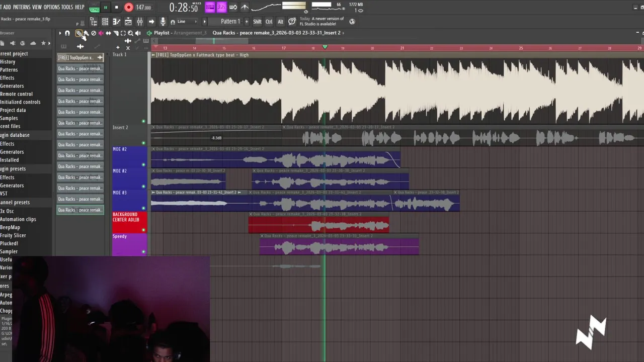Click the -8.3dB volume on Insert 2 clip
The height and width of the screenshot is (362, 644).
click(216, 138)
